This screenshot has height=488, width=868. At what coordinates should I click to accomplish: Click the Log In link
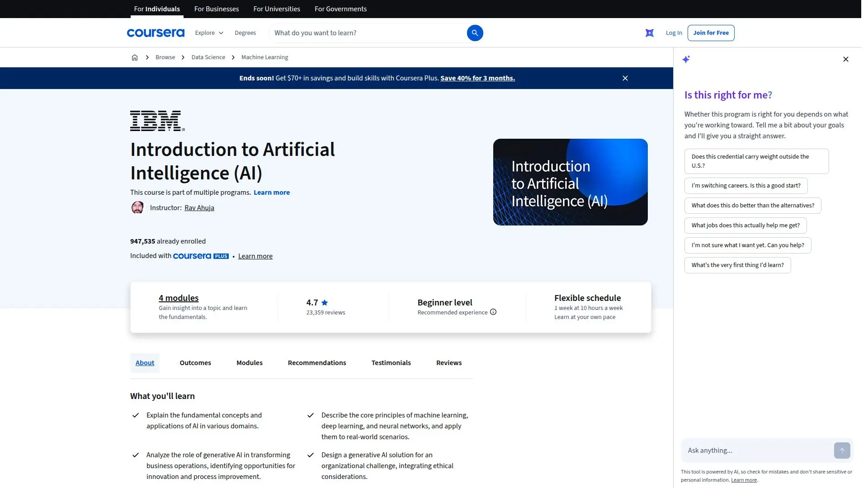(x=674, y=33)
